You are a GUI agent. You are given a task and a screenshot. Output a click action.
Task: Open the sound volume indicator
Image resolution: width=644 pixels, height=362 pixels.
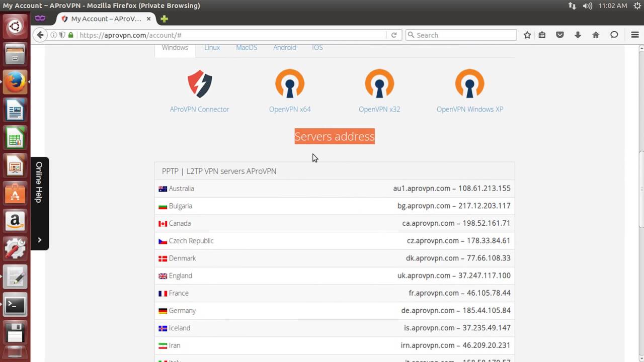click(x=587, y=6)
